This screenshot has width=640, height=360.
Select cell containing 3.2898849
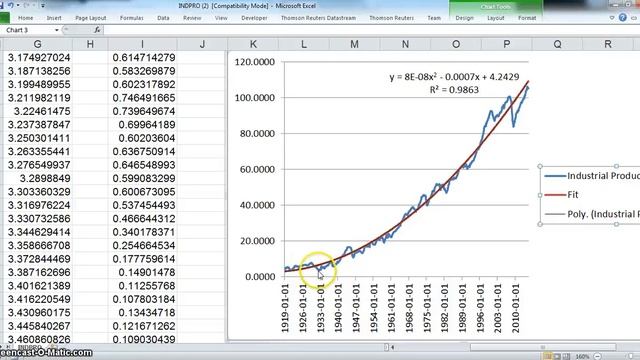click(x=38, y=178)
